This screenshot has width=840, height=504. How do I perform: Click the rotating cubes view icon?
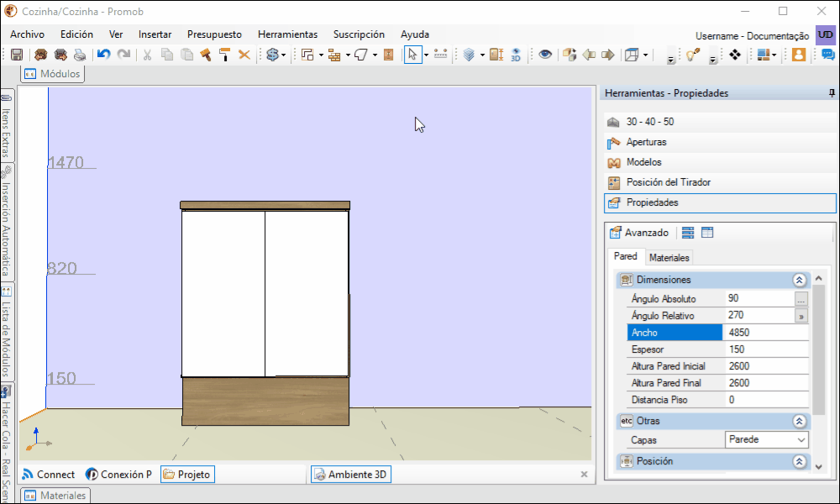(570, 55)
